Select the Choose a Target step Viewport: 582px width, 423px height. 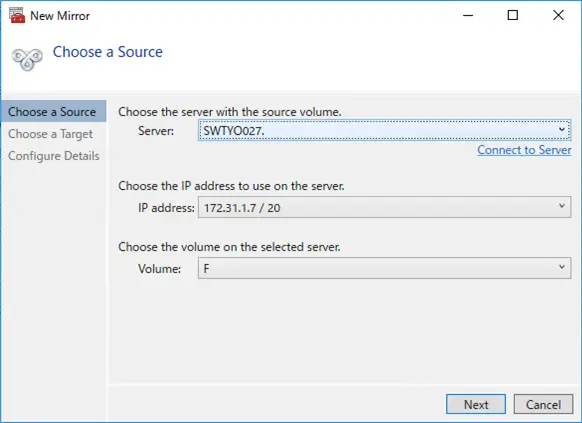[x=50, y=134]
